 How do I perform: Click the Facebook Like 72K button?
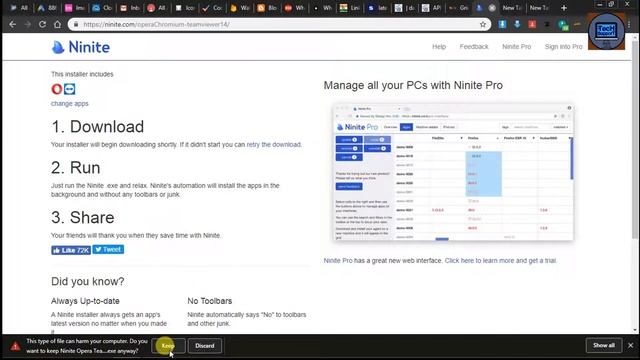(71, 250)
